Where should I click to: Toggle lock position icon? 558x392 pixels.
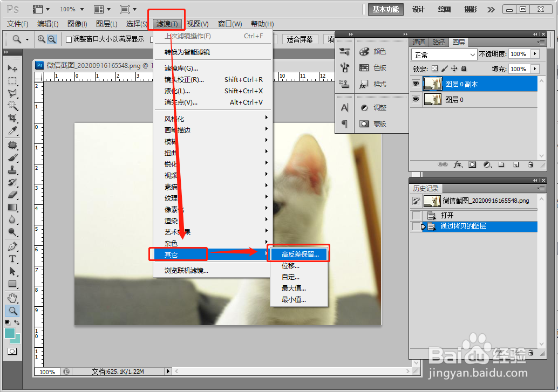click(x=454, y=68)
